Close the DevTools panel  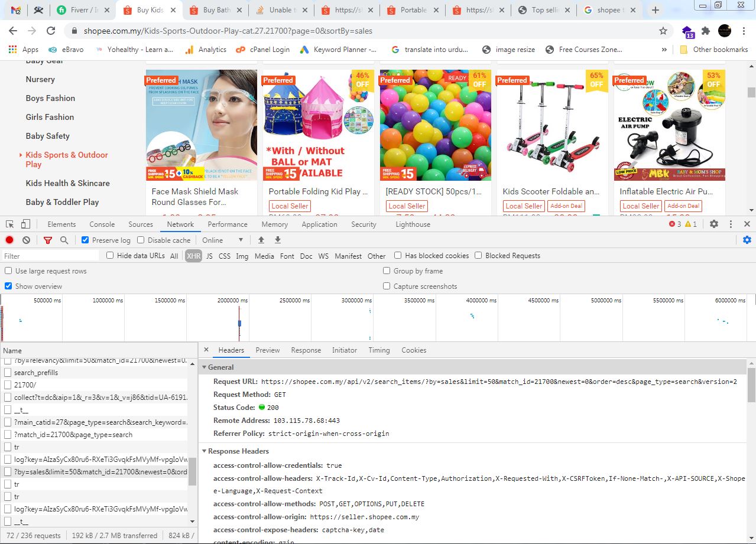pos(747,224)
